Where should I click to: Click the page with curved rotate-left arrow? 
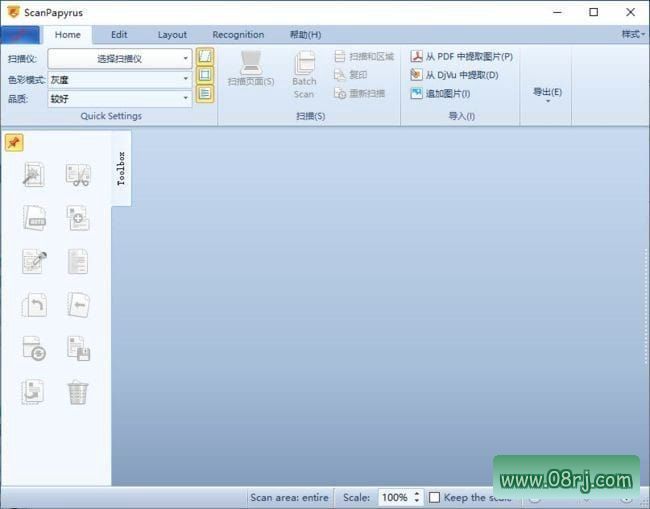(x=35, y=305)
